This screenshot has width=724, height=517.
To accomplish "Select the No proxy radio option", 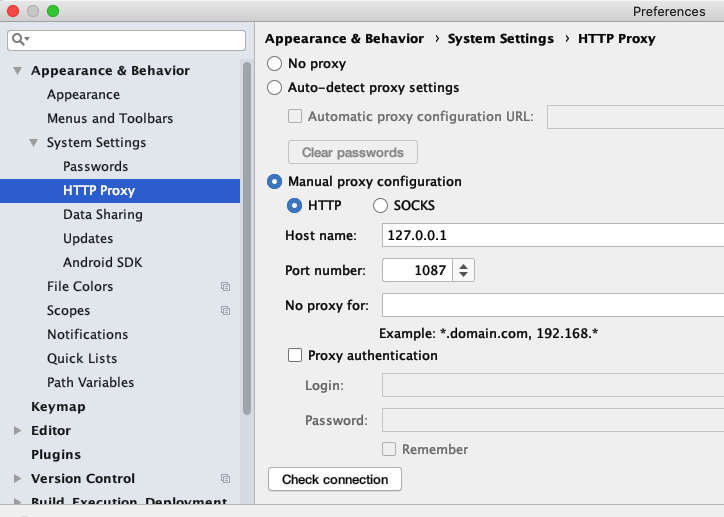I will [x=274, y=64].
